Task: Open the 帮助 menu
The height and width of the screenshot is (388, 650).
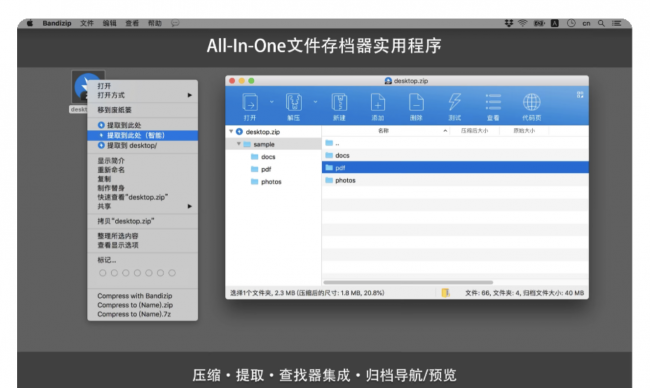Action: 155,23
